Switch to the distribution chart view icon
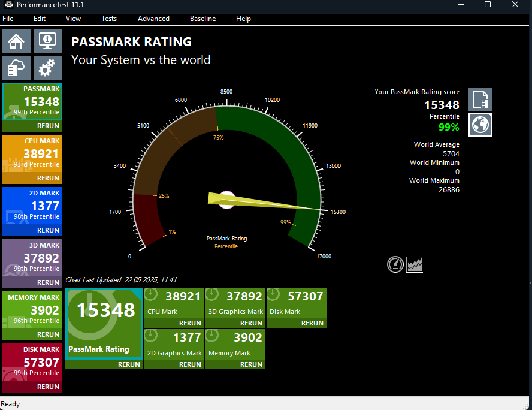532x410 pixels. click(414, 265)
